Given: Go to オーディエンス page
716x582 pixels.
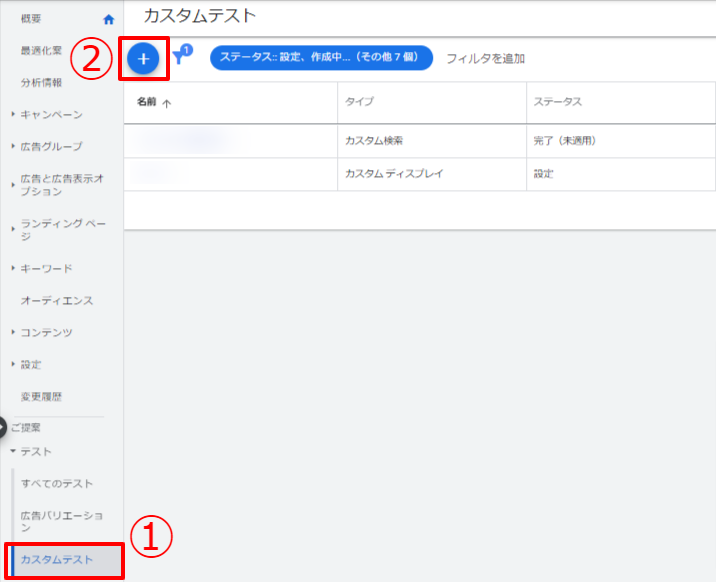Looking at the screenshot, I should tap(56, 301).
